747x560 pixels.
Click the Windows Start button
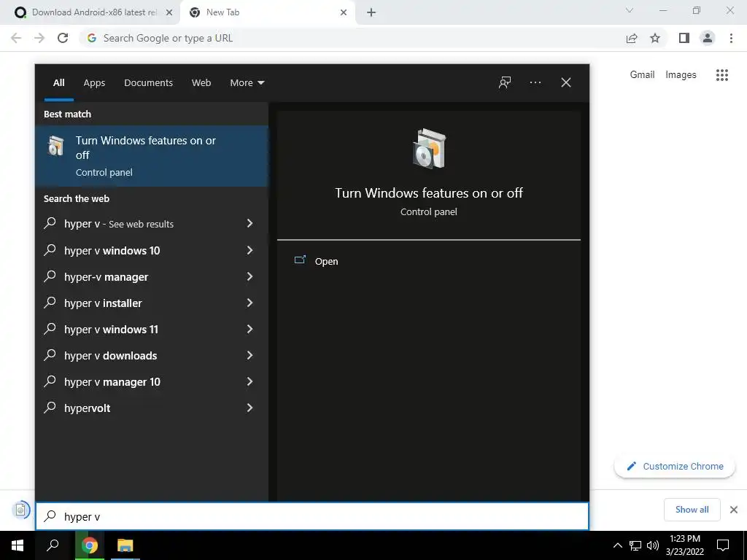pyautogui.click(x=18, y=545)
